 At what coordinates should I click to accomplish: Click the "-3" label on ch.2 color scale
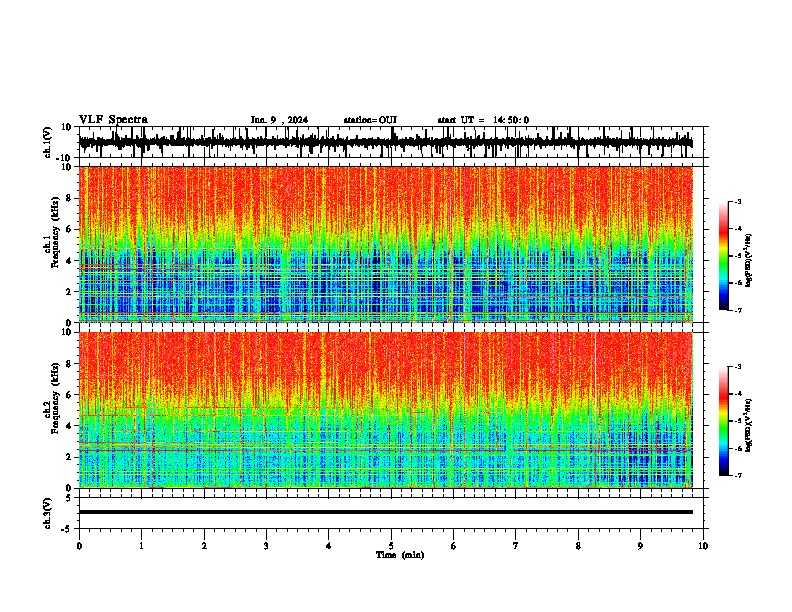[738, 367]
